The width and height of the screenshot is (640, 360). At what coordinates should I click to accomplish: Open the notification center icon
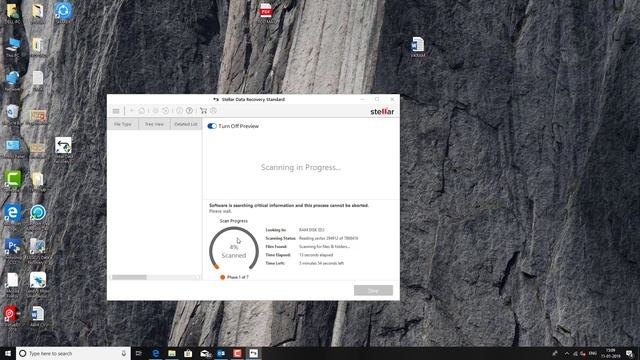629,353
